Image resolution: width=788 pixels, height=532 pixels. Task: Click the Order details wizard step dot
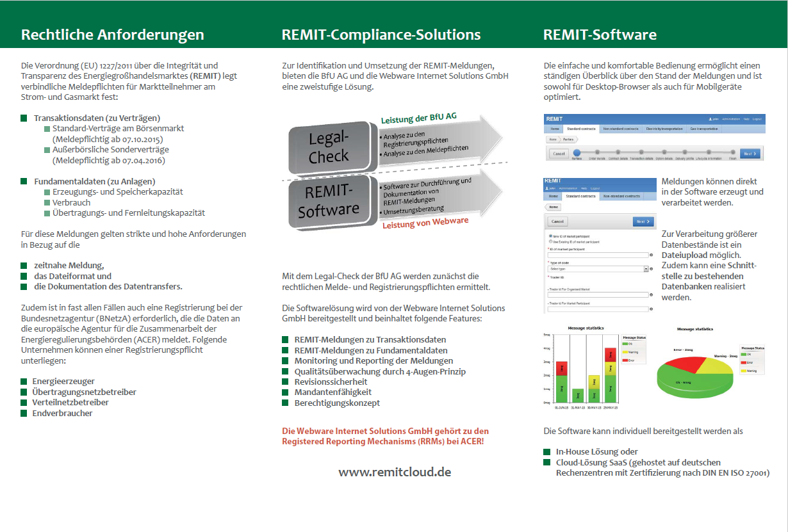coord(596,153)
